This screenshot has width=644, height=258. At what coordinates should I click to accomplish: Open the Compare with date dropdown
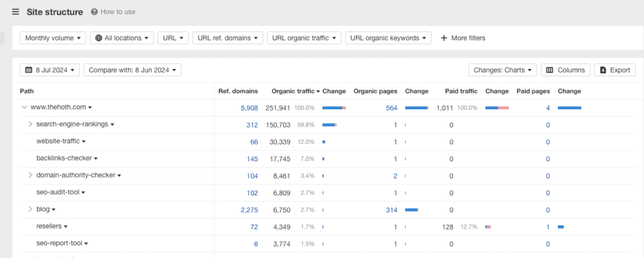click(132, 70)
